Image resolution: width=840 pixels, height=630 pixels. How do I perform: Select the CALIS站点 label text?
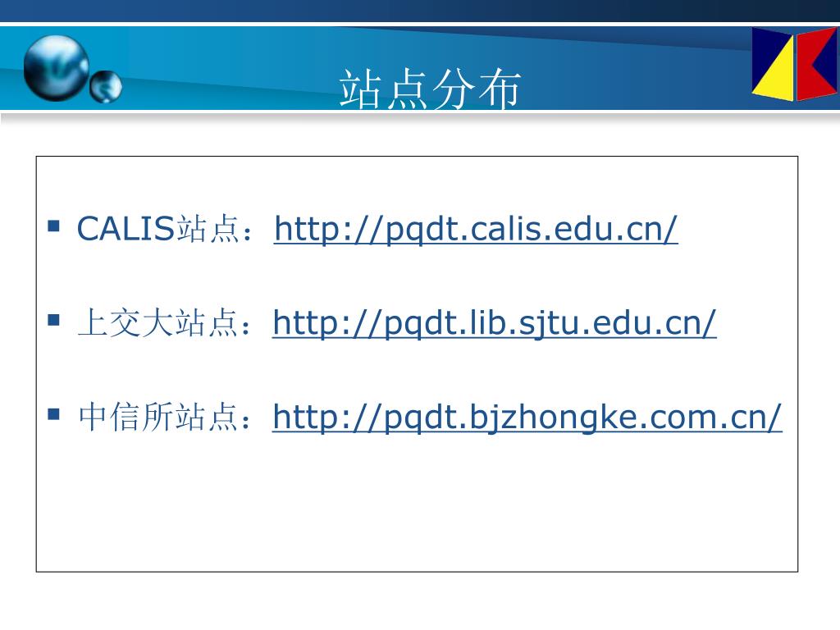157,229
